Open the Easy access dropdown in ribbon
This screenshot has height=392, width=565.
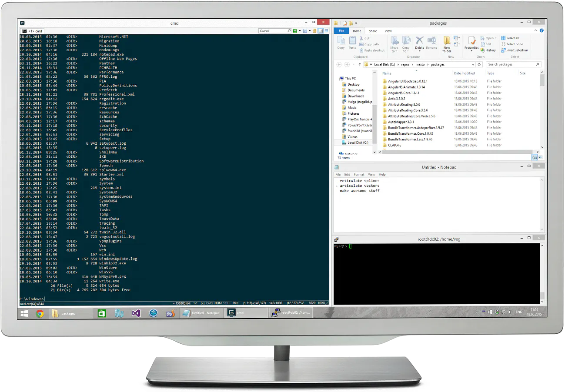pos(457,44)
